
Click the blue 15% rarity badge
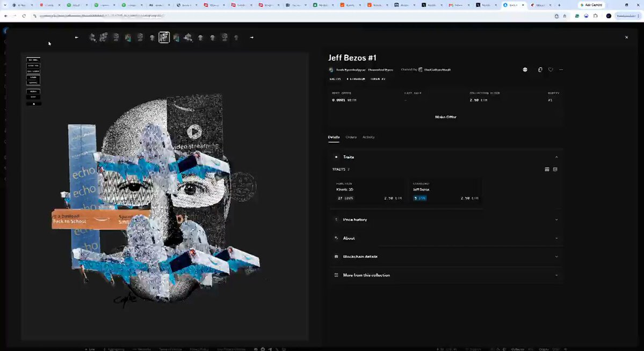(x=419, y=198)
